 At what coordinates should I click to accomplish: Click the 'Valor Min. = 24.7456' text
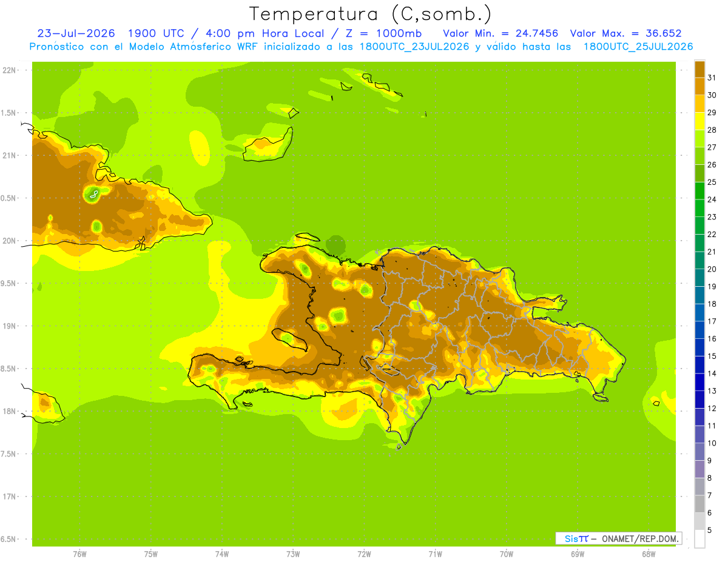(501, 33)
